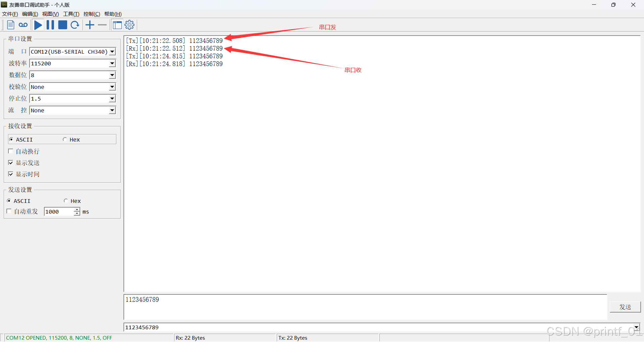Expand the baud rate 115200 dropdown
The image size is (644, 342).
pos(112,63)
